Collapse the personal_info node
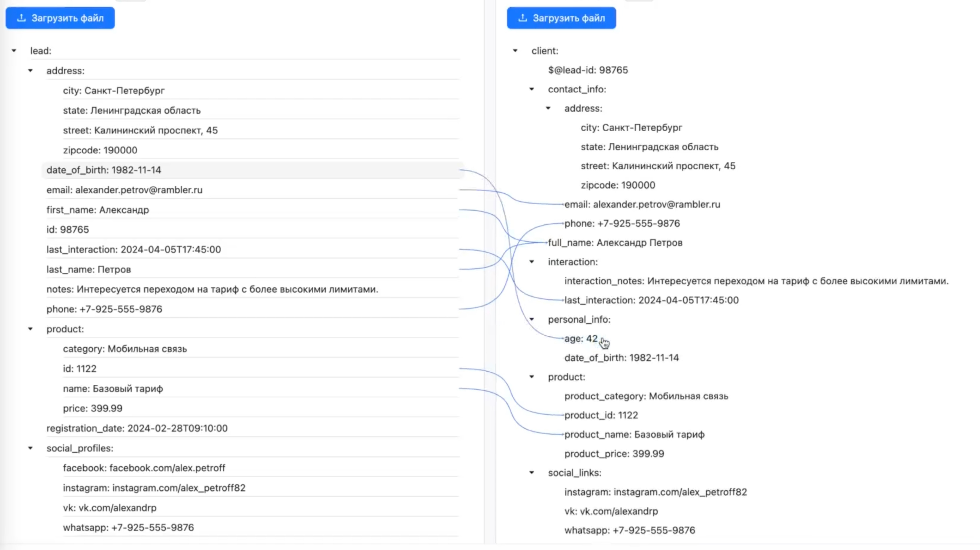The height and width of the screenshot is (550, 980). [x=531, y=319]
